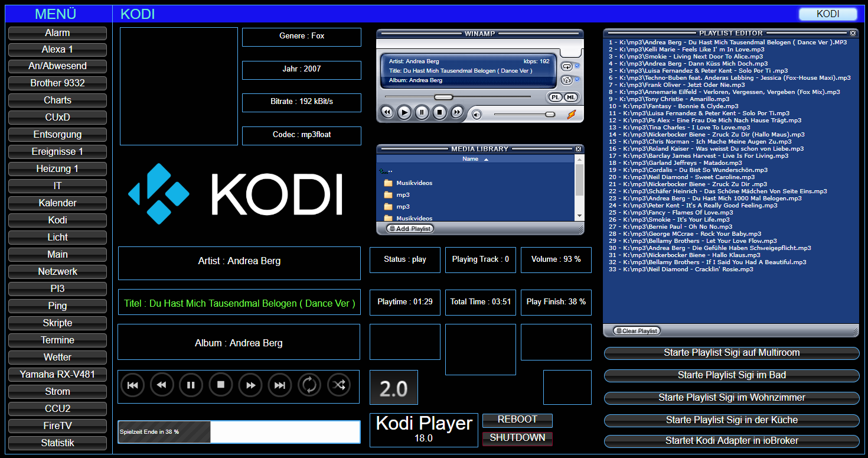Click the Winamp pause button
Viewport: 868px width, 458px height.
[x=422, y=112]
